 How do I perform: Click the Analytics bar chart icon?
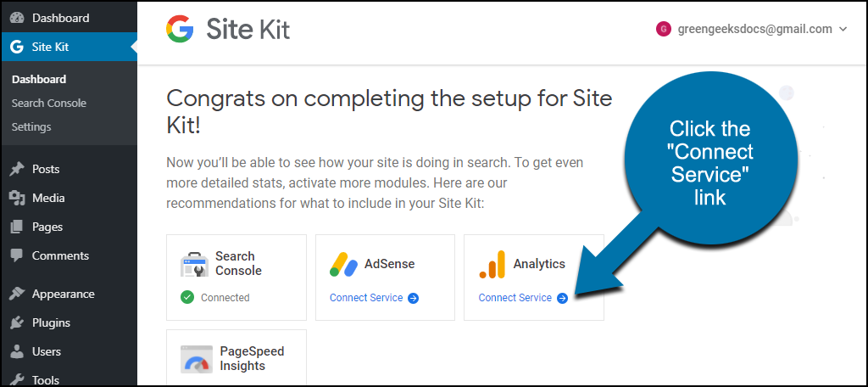click(492, 264)
